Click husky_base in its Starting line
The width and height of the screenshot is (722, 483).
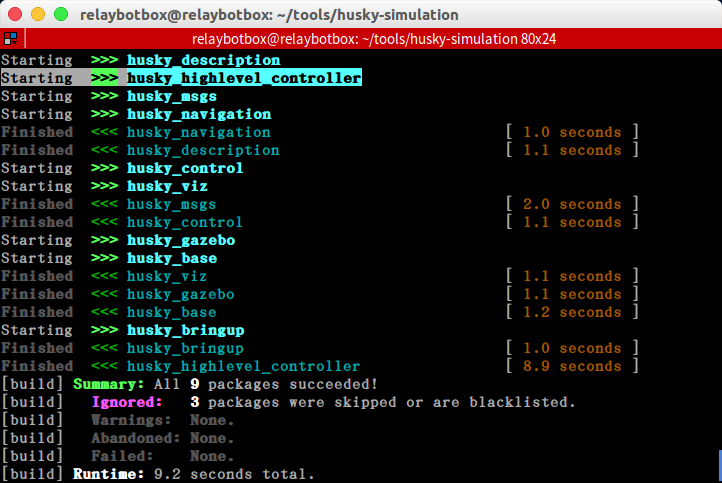point(172,258)
